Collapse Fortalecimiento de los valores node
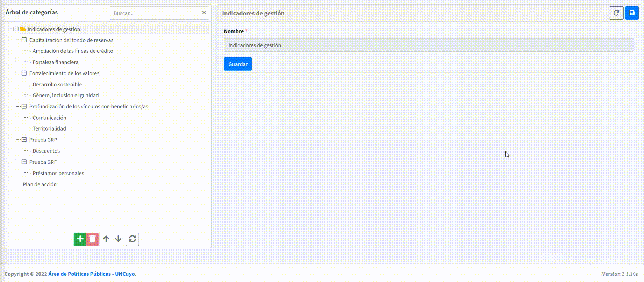 point(24,73)
